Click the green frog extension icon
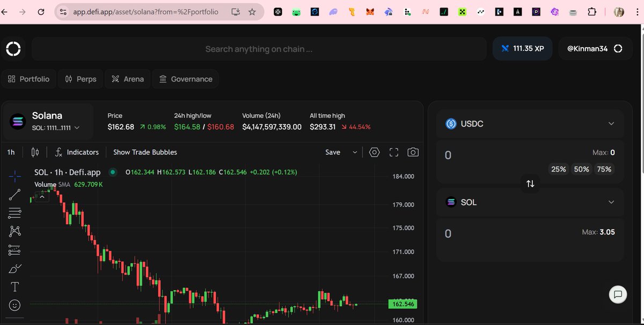The width and height of the screenshot is (644, 325). tap(296, 12)
